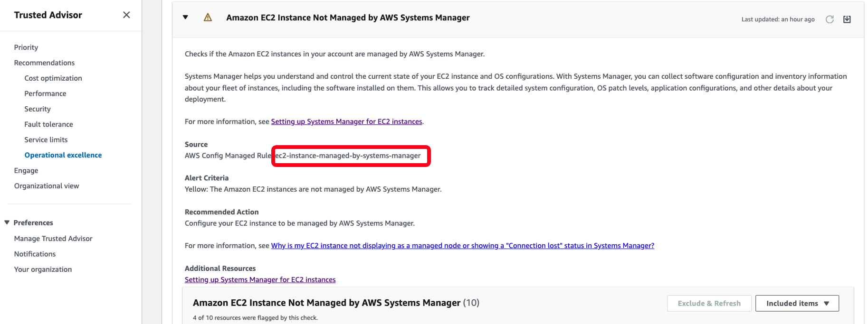Image resolution: width=868 pixels, height=324 pixels.
Task: Select Fault tolerance category
Action: (x=48, y=124)
